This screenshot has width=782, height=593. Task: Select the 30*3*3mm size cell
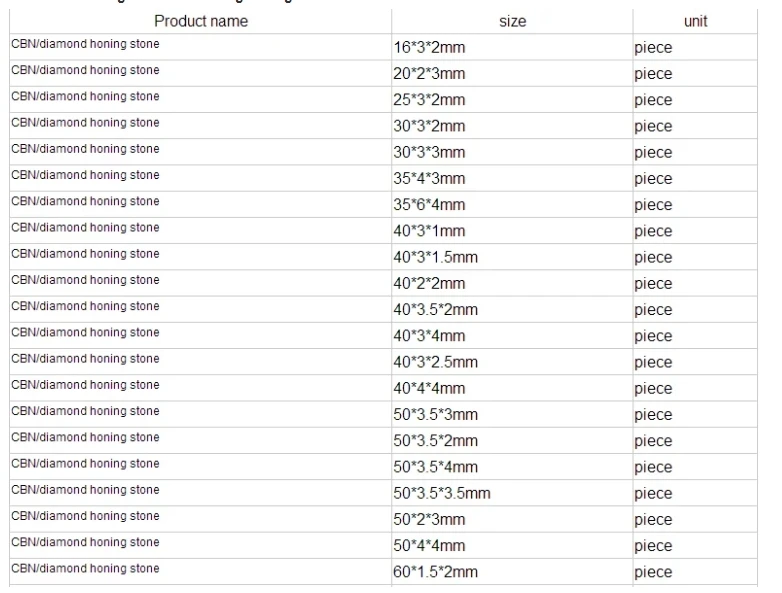coord(429,152)
